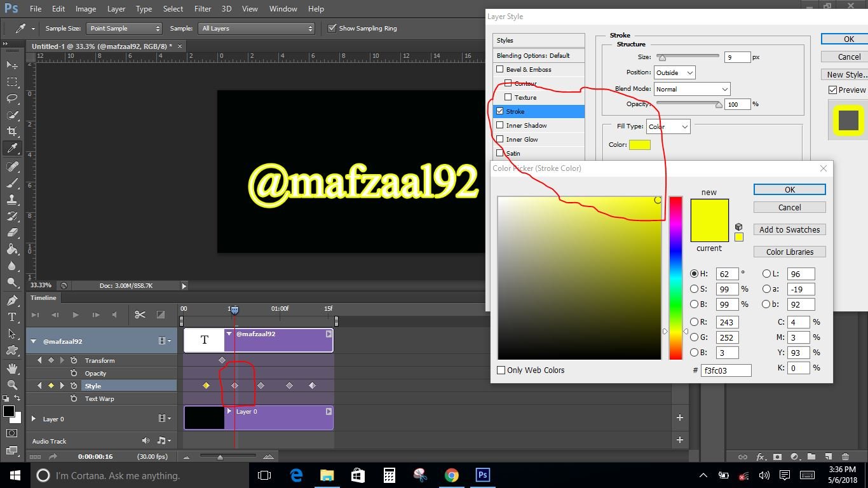The image size is (868, 488).
Task: Select the Spot Healing Brush tool
Action: click(12, 166)
